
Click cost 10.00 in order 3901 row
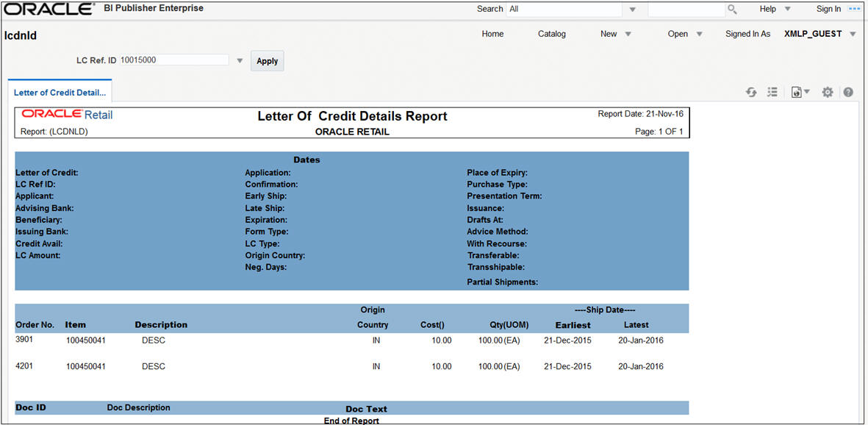coord(442,340)
